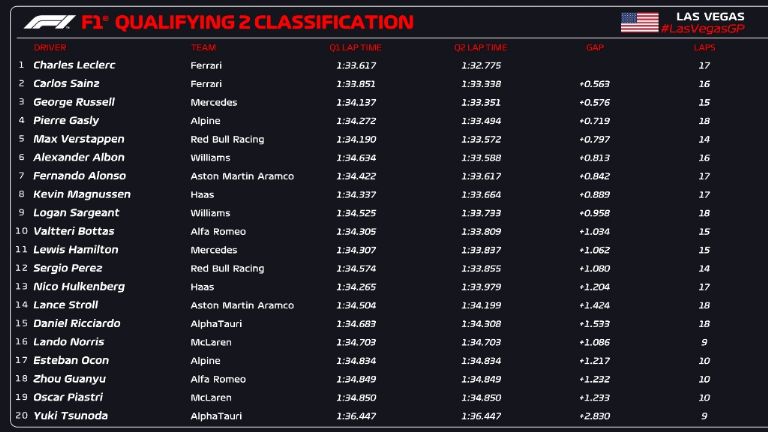
Task: Click on Lewis Hamilton's name
Action: click(x=76, y=250)
